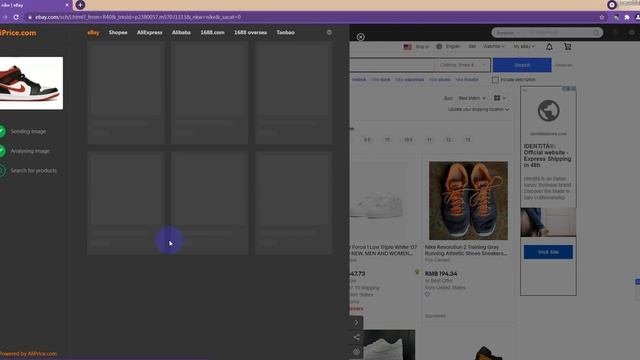The height and width of the screenshot is (360, 640).
Task: Click the globe logo in the ad
Action: click(548, 111)
